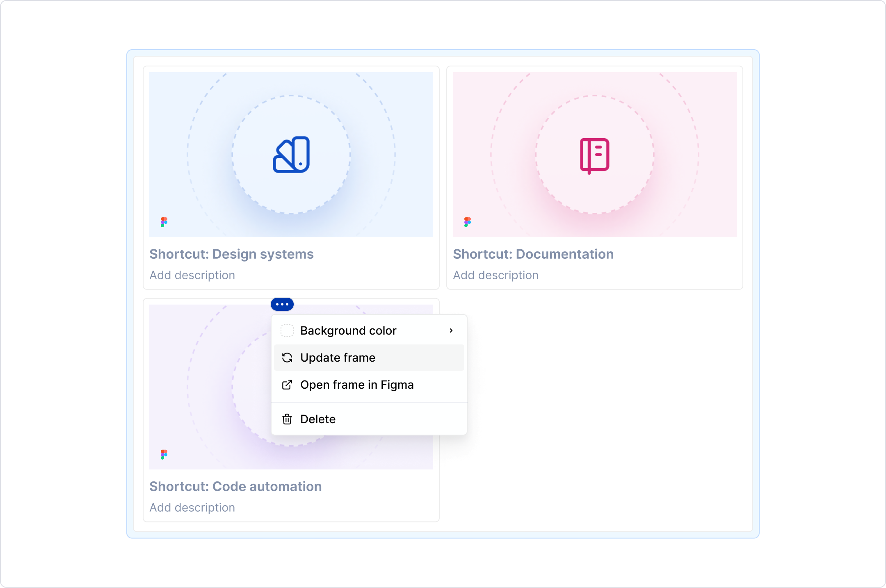Click the external-link icon for Figma
This screenshot has width=886, height=588.
287,385
